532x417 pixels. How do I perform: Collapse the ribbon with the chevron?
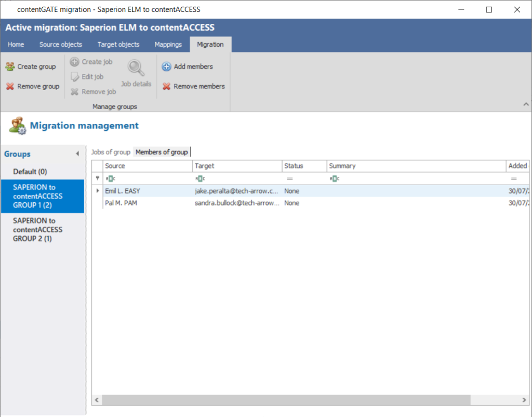click(525, 105)
